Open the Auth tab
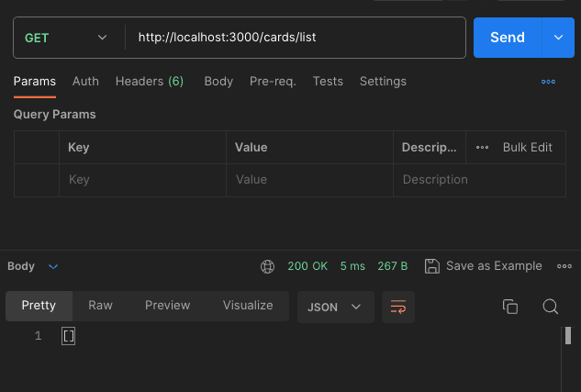The image size is (581, 392). pos(85,82)
